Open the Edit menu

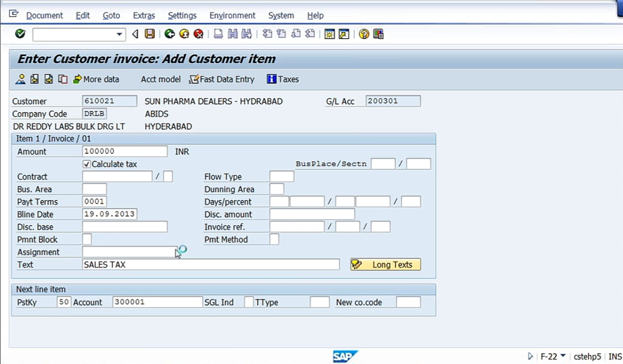(x=83, y=16)
